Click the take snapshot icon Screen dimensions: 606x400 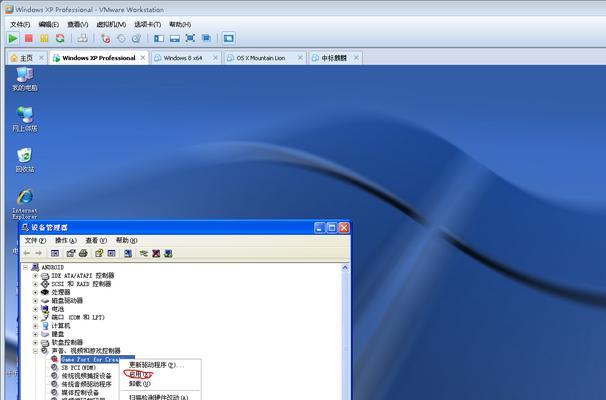pyautogui.click(x=106, y=38)
